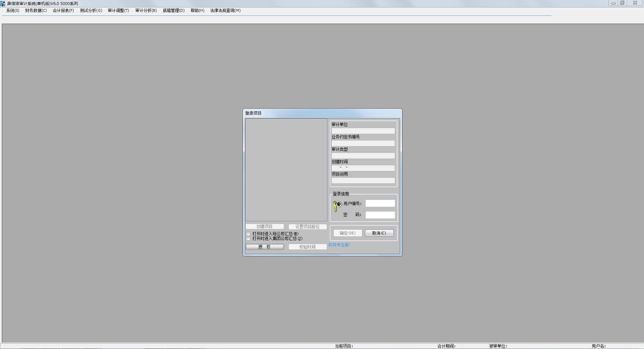Viewport: 644px width, 349px height.
Task: Click the 设置项目路径 button
Action: pos(308,226)
